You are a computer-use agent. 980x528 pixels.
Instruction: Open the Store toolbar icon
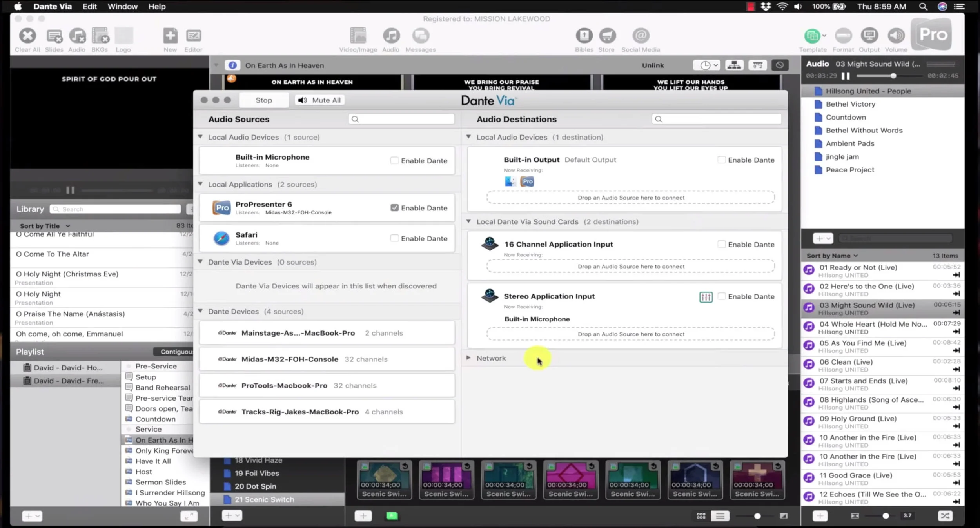click(607, 36)
